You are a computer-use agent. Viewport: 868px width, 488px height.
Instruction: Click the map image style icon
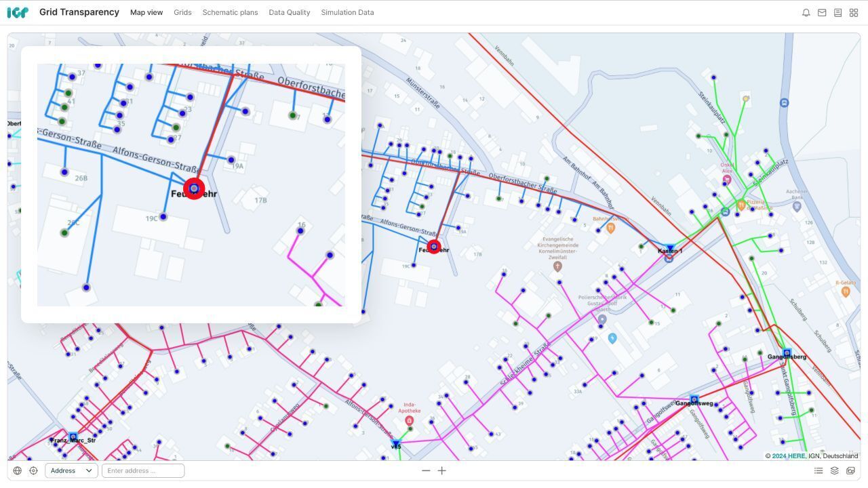850,470
